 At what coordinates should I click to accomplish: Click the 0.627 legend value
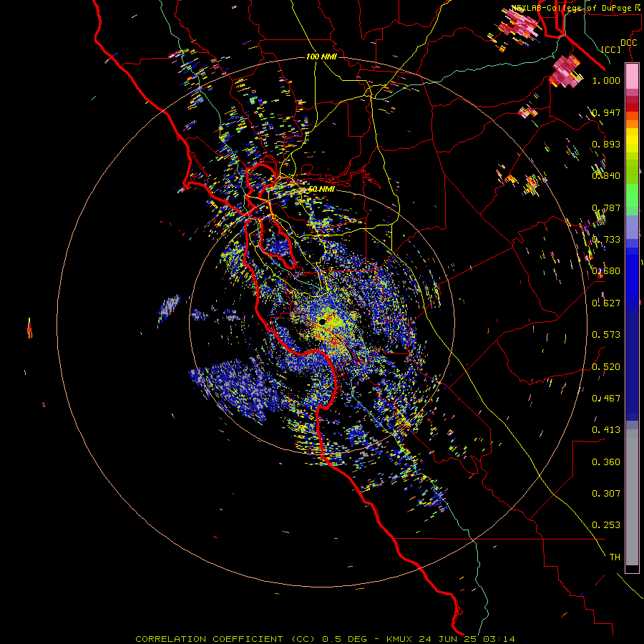coord(606,303)
